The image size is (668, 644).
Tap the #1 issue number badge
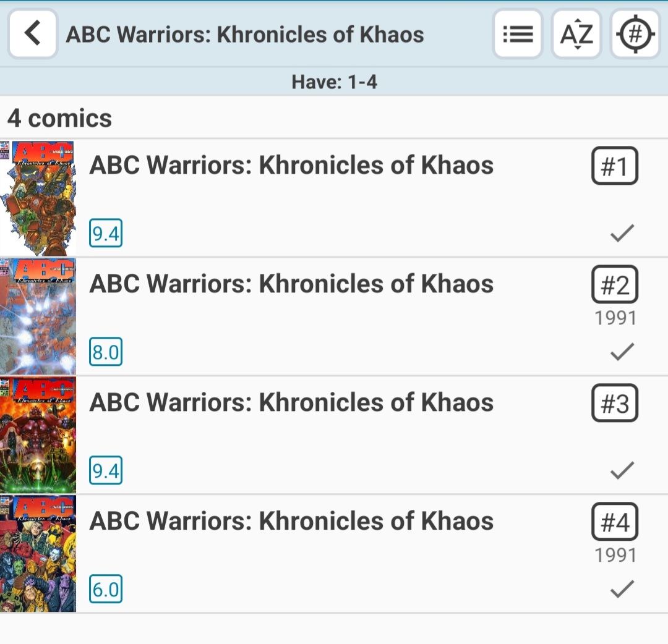[614, 166]
